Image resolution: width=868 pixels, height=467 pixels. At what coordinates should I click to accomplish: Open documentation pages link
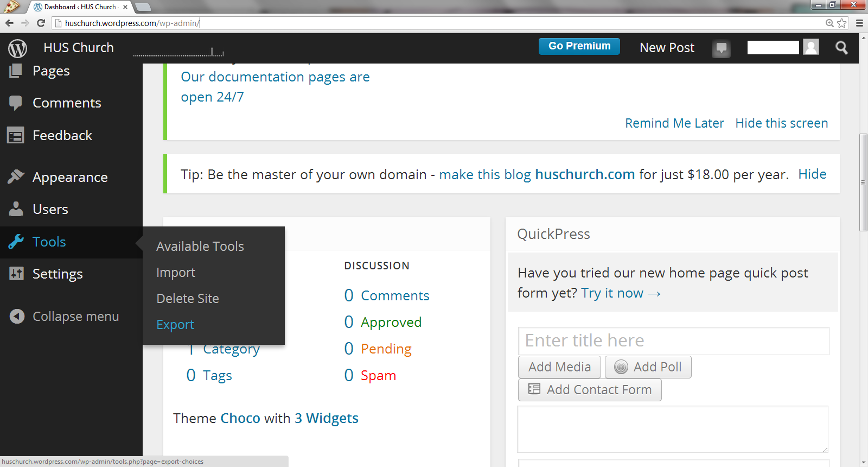pos(275,87)
